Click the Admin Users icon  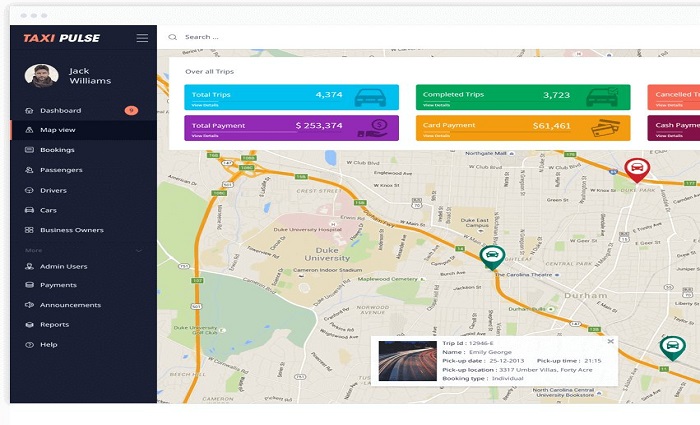[x=29, y=267]
